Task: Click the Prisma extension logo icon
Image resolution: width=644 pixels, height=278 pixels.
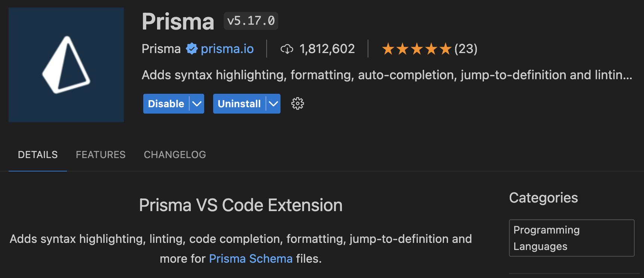Action: (x=66, y=64)
